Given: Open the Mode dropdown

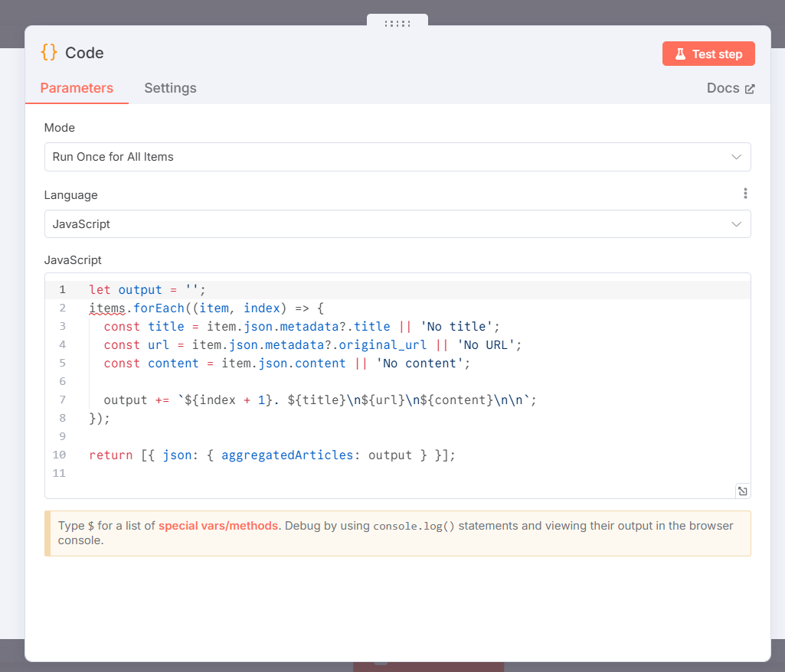Looking at the screenshot, I should (x=397, y=157).
